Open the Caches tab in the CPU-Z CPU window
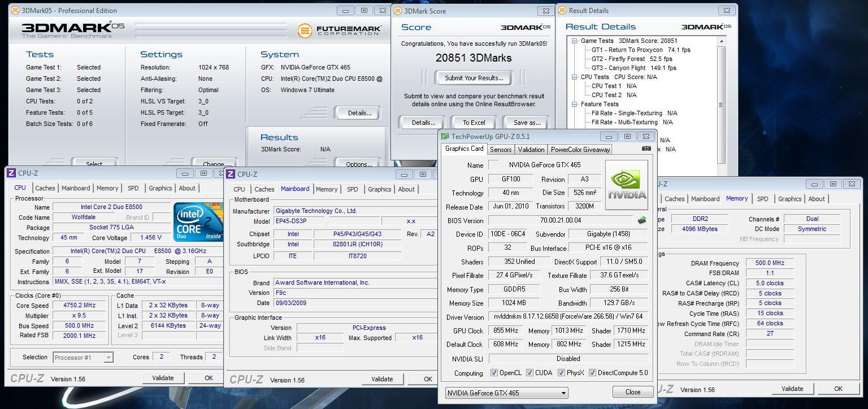The image size is (868, 409). (45, 188)
